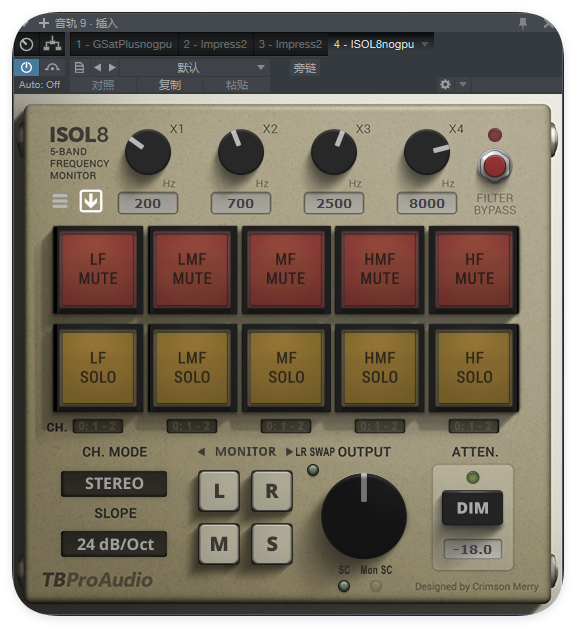
Task: Switch to the 3 - Impress2 tab
Action: tap(290, 44)
